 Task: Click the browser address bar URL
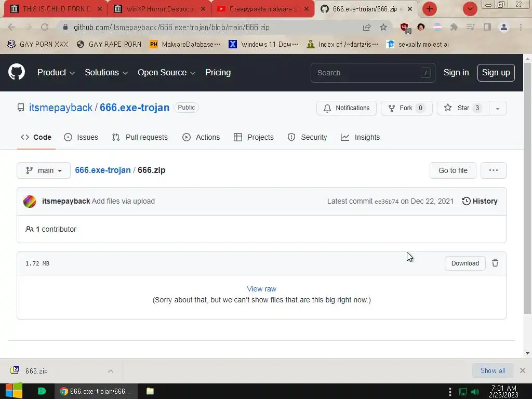171,27
